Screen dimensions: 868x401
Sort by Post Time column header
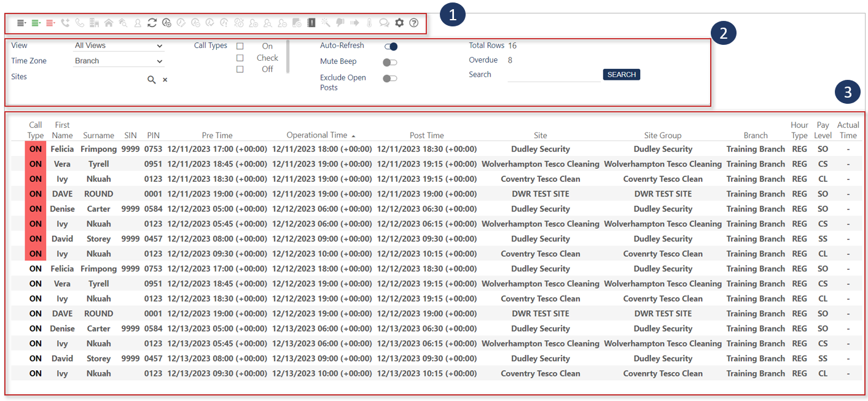tap(427, 136)
